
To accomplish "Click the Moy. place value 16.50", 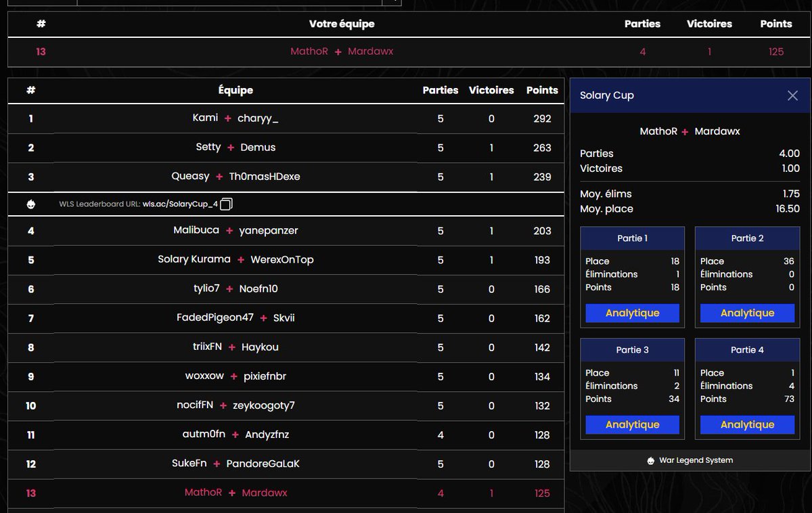I will click(788, 208).
